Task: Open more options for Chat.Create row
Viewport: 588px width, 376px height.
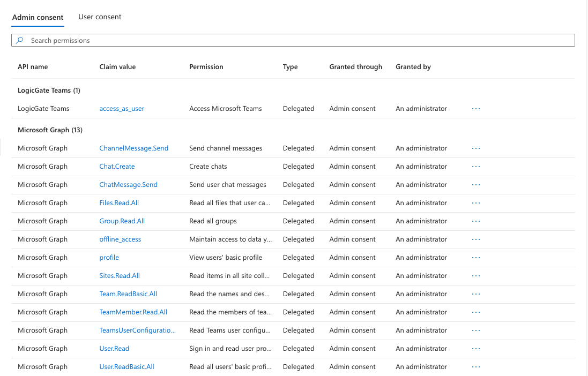Action: click(x=476, y=167)
